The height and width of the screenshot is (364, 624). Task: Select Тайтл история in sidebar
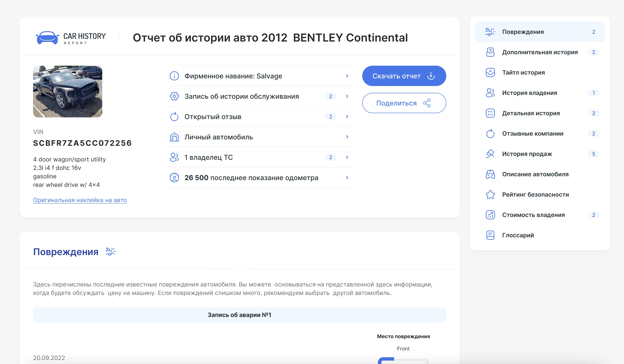click(x=540, y=72)
